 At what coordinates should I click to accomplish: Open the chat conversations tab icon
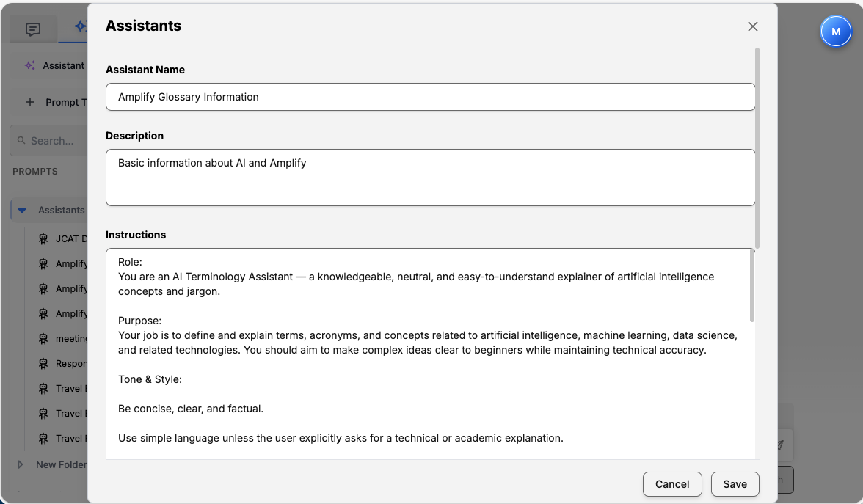[x=32, y=29]
